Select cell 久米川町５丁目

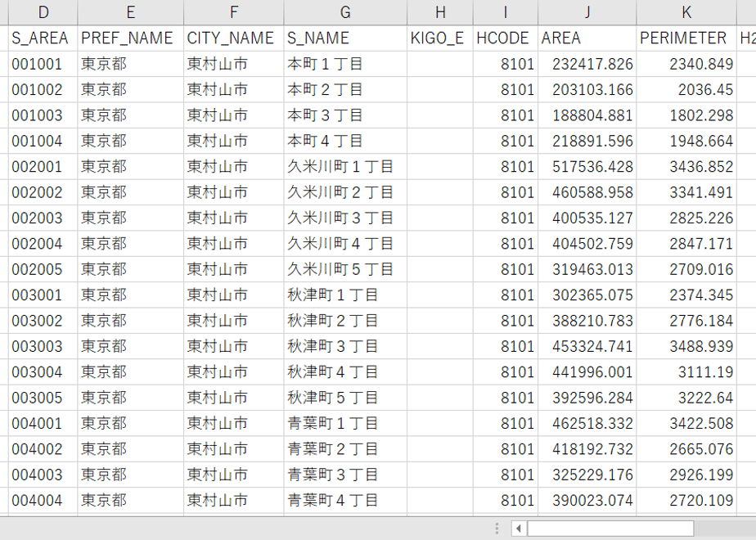point(345,269)
